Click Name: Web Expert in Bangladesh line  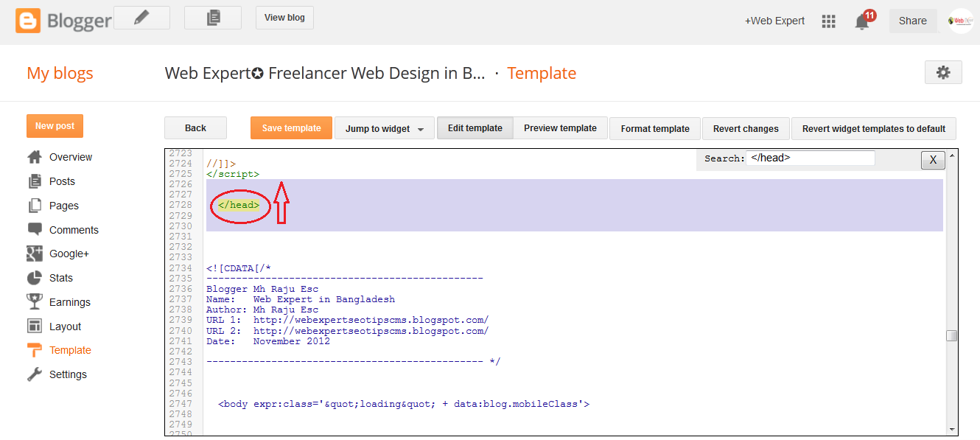pos(301,299)
